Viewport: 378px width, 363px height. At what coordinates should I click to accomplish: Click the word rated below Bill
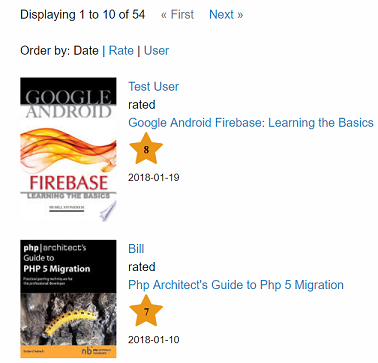coord(142,267)
